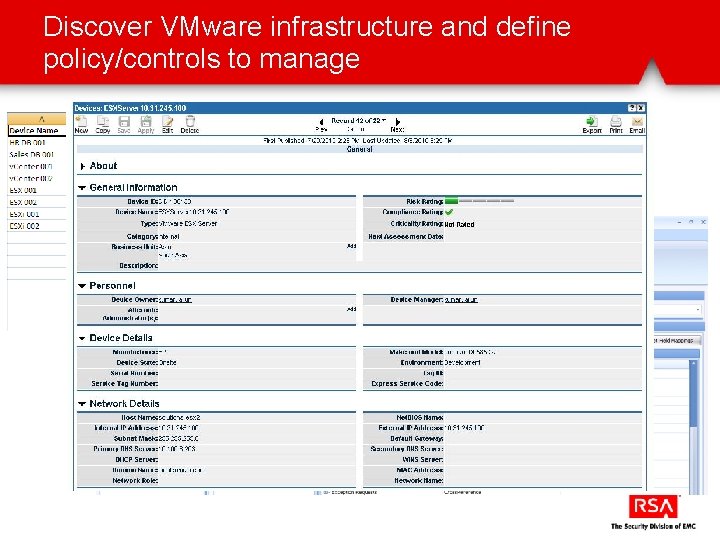Viewport: 720px width, 540px height.
Task: Click the Not Rated criticality value
Action: coord(460,225)
